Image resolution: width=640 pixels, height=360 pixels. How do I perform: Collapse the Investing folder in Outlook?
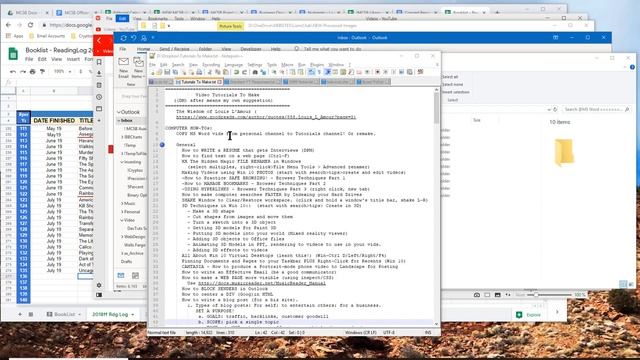tap(122, 162)
